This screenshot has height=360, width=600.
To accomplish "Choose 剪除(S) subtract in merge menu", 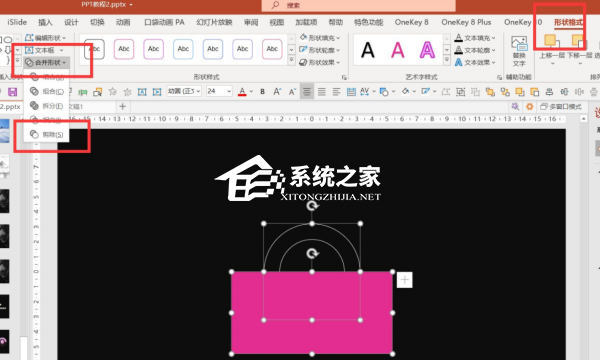I will [x=47, y=134].
